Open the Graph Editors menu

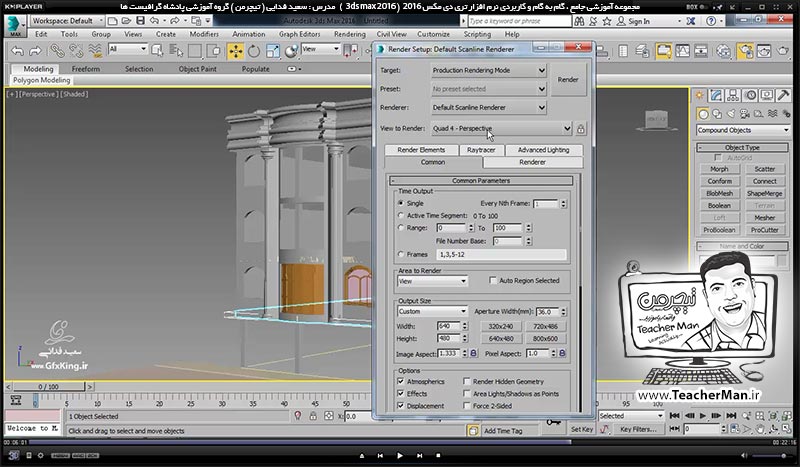[x=299, y=34]
